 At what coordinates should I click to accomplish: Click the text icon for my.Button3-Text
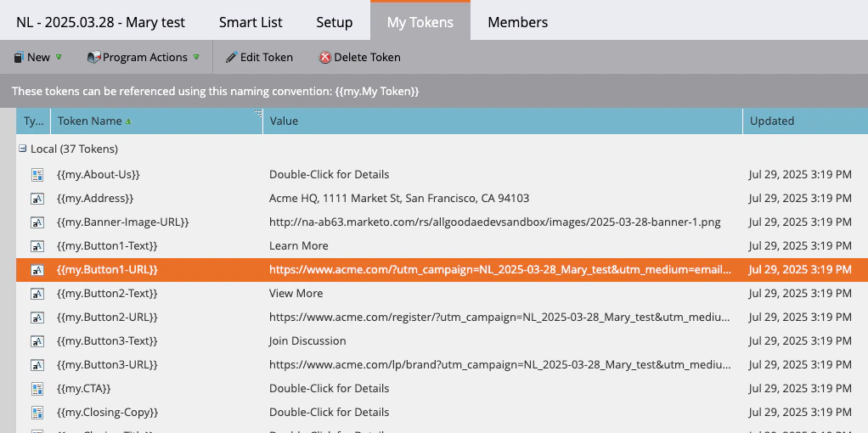(x=37, y=341)
